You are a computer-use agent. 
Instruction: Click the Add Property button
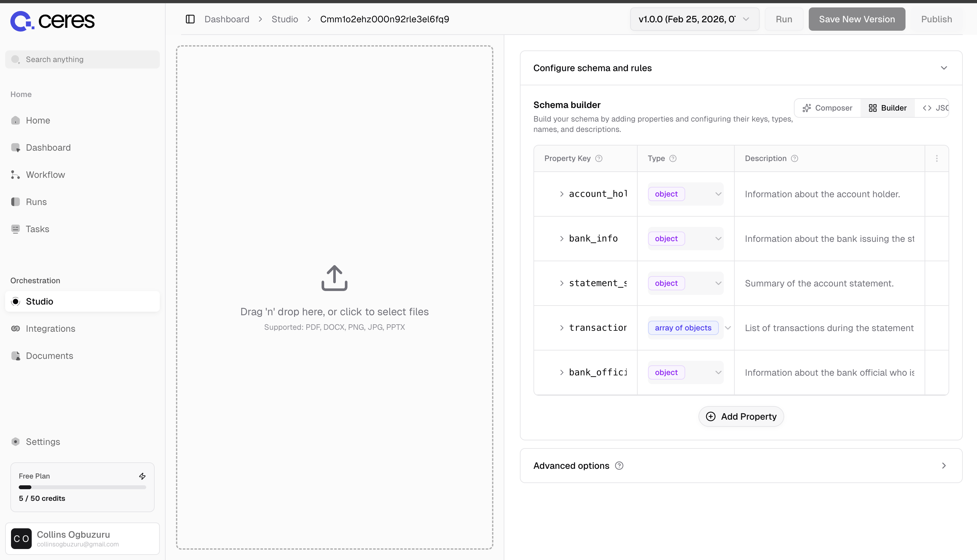[741, 416]
